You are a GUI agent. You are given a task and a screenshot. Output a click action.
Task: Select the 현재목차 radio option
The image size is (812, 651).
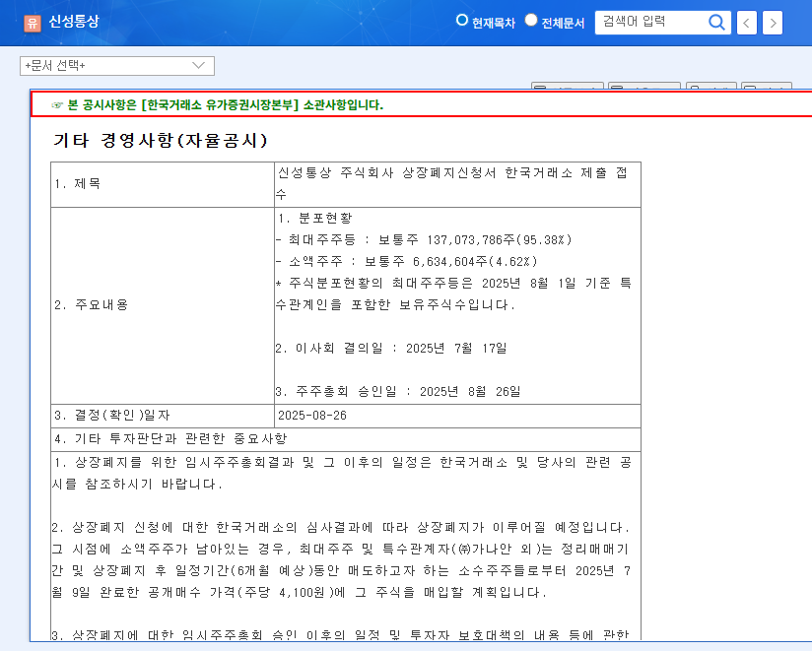pyautogui.click(x=462, y=20)
